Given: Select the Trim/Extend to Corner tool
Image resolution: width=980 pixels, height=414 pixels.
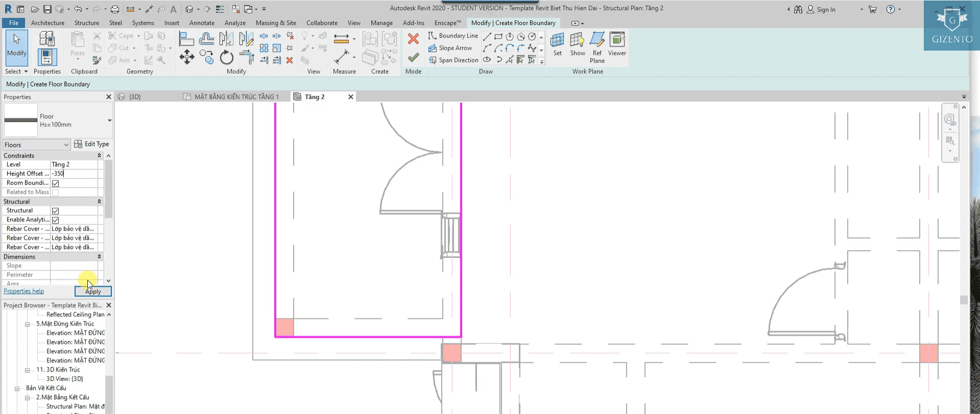Looking at the screenshot, I should [x=247, y=57].
